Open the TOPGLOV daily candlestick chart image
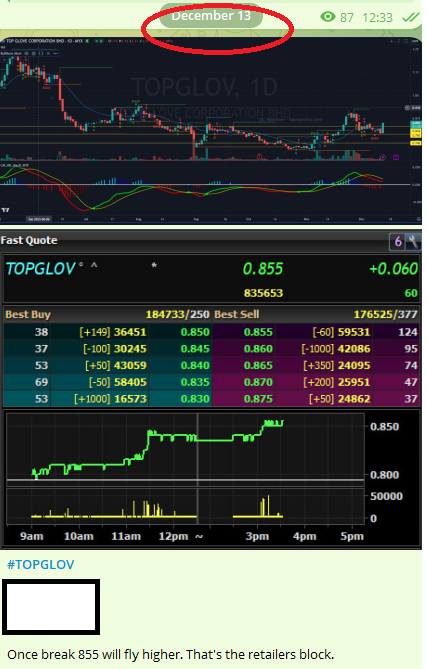Screen dimensions: 427x669 [x=211, y=130]
